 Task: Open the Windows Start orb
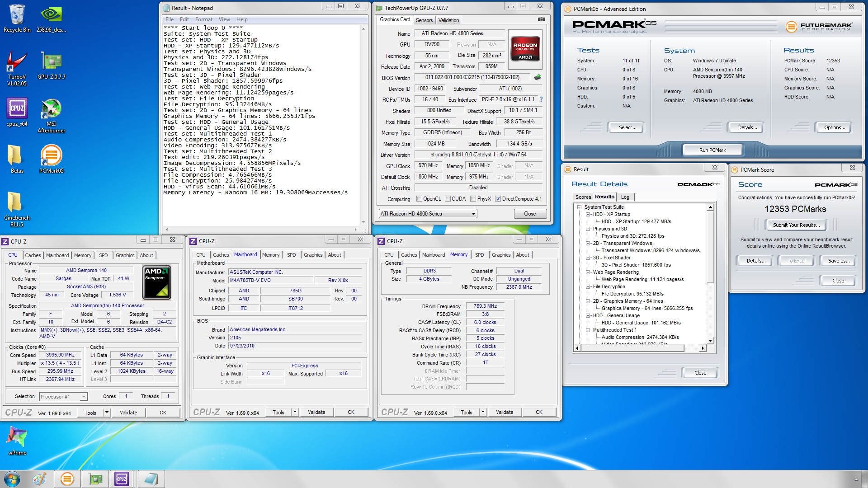coord(12,479)
